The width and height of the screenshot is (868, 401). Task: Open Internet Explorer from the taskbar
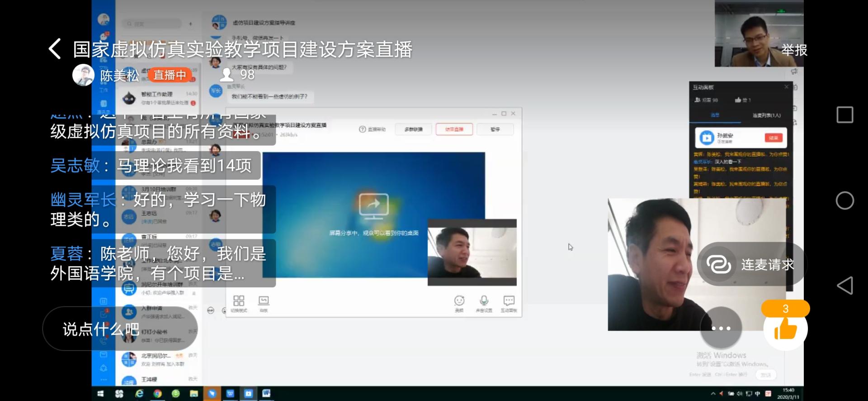point(139,393)
